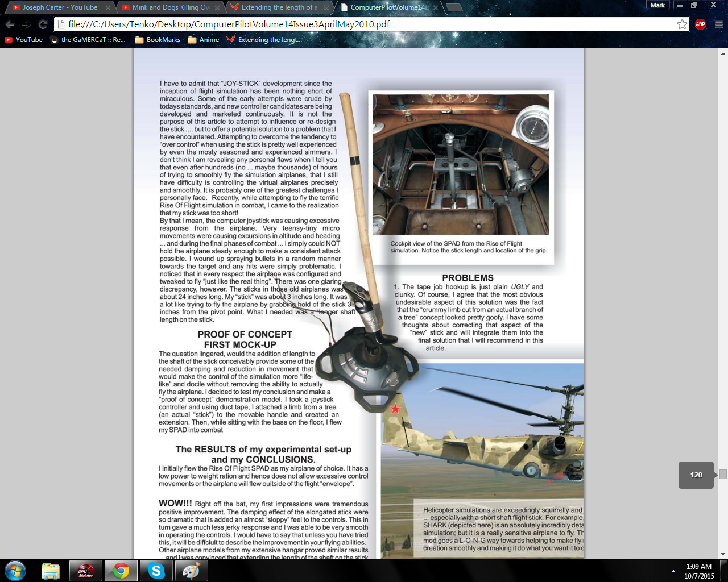
Task: Open GPU Monitor from the taskbar
Action: click(86, 571)
